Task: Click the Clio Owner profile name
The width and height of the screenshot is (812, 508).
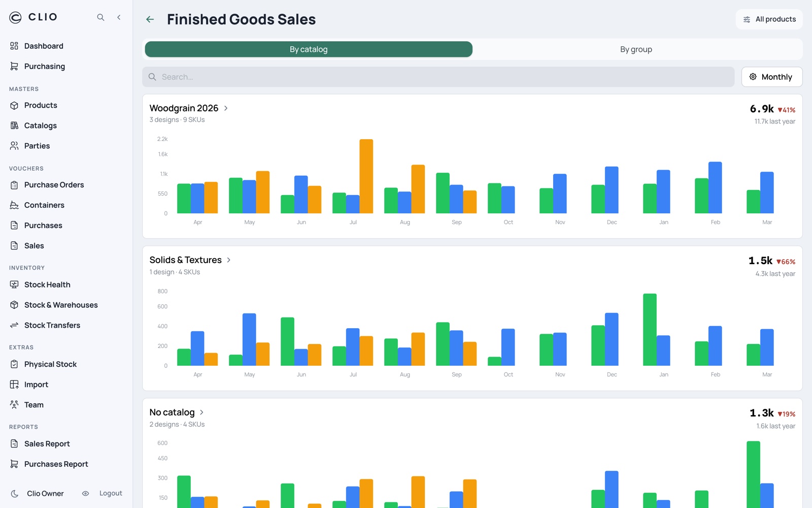Action: pos(45,494)
